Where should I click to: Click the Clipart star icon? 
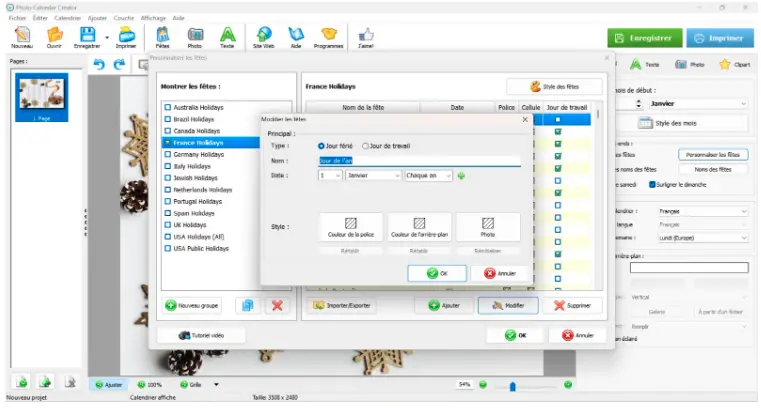pyautogui.click(x=725, y=64)
